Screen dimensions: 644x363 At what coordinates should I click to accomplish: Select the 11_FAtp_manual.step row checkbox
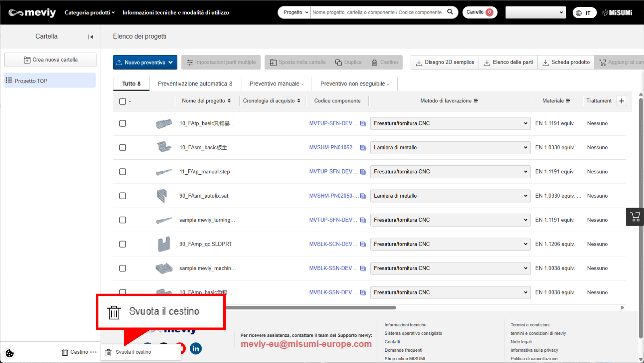[123, 172]
